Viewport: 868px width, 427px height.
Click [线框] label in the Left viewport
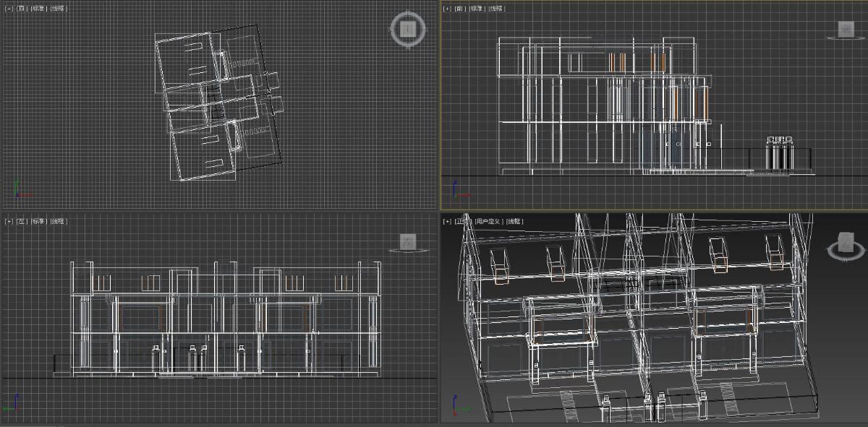coord(58,221)
